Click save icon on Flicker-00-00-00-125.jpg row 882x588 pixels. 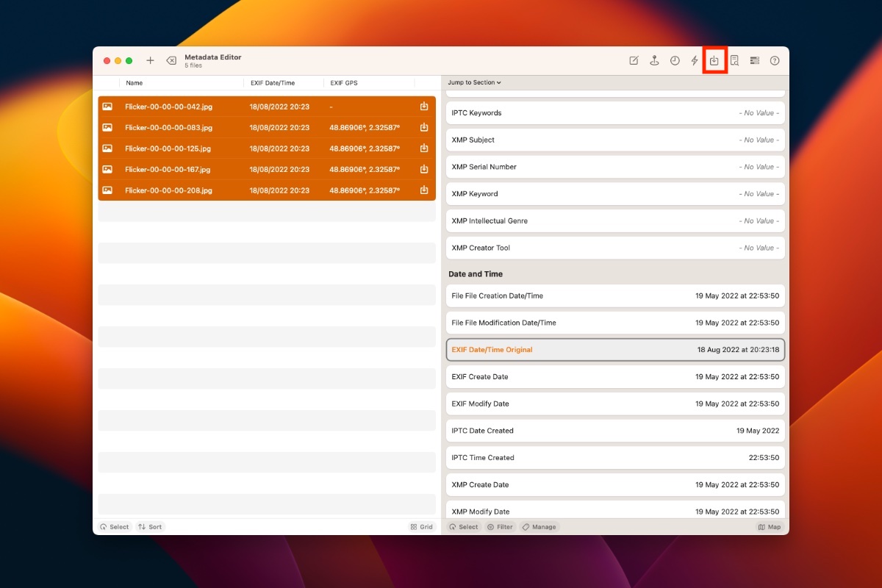point(424,148)
